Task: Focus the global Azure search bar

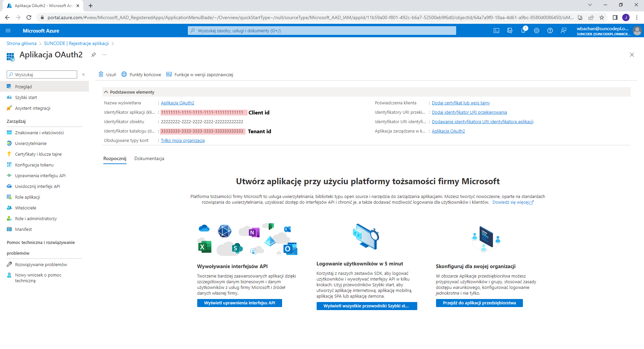Action: (322, 31)
